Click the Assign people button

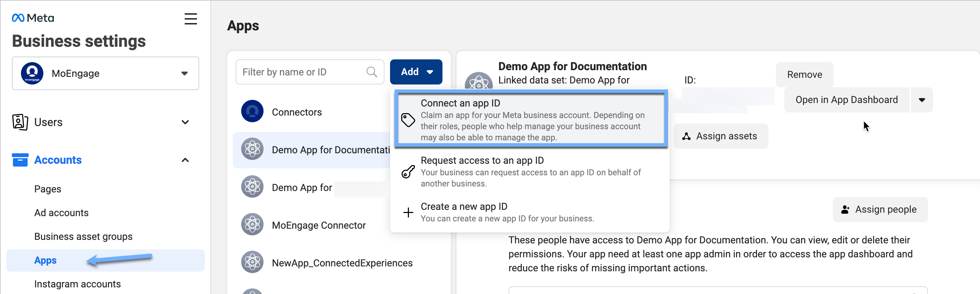tap(880, 209)
